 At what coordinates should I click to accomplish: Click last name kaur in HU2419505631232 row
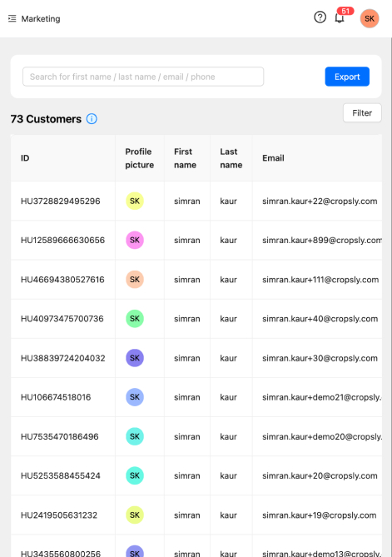(x=228, y=515)
